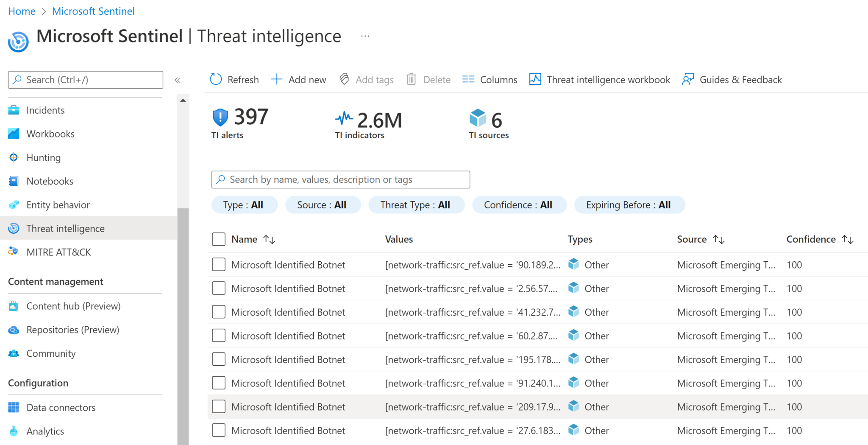Screen dimensions: 868x445
Task: Collapse the sidebar with the double chevron
Action: click(178, 80)
